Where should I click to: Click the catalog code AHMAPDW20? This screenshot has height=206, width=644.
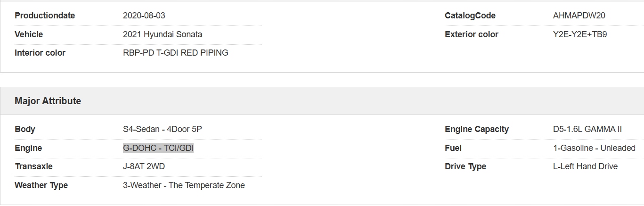pyautogui.click(x=579, y=16)
